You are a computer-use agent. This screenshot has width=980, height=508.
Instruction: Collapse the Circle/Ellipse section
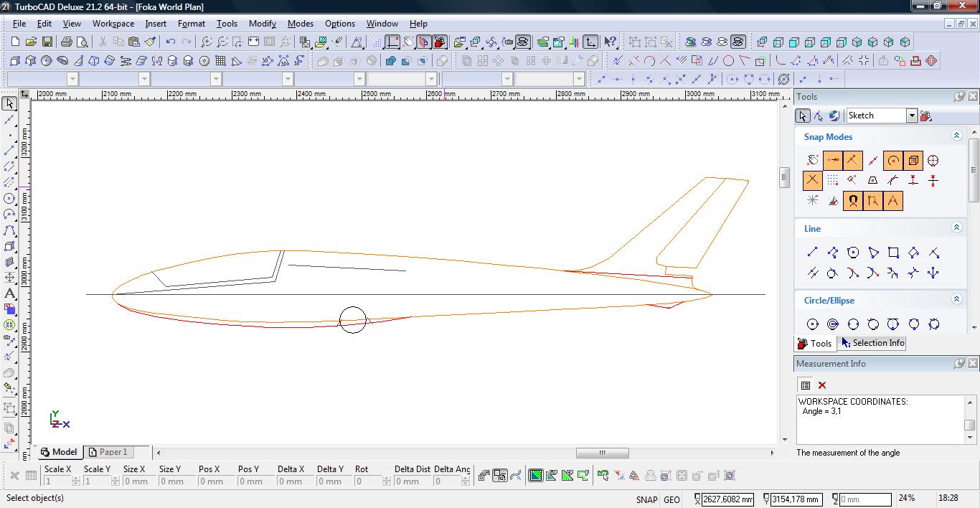click(956, 299)
